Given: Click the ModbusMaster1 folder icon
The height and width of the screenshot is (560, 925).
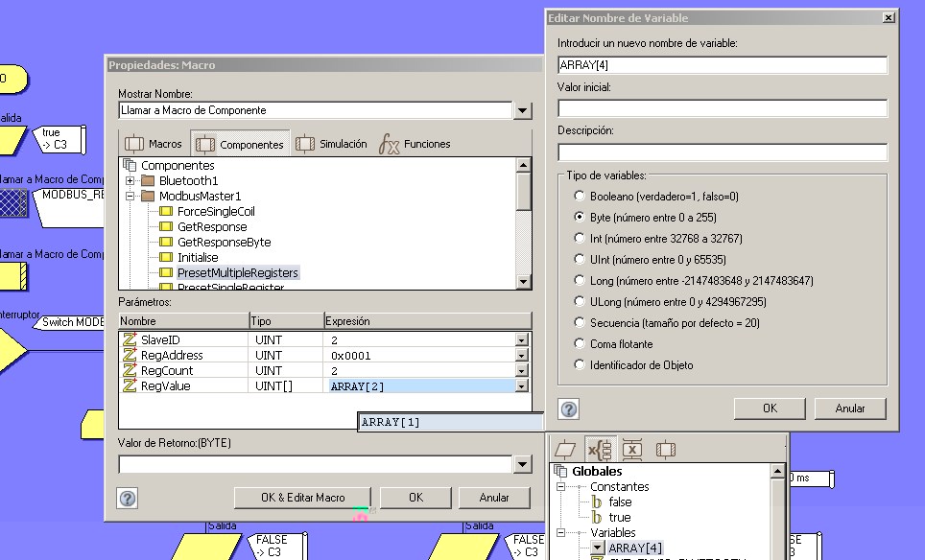Looking at the screenshot, I should 148,196.
